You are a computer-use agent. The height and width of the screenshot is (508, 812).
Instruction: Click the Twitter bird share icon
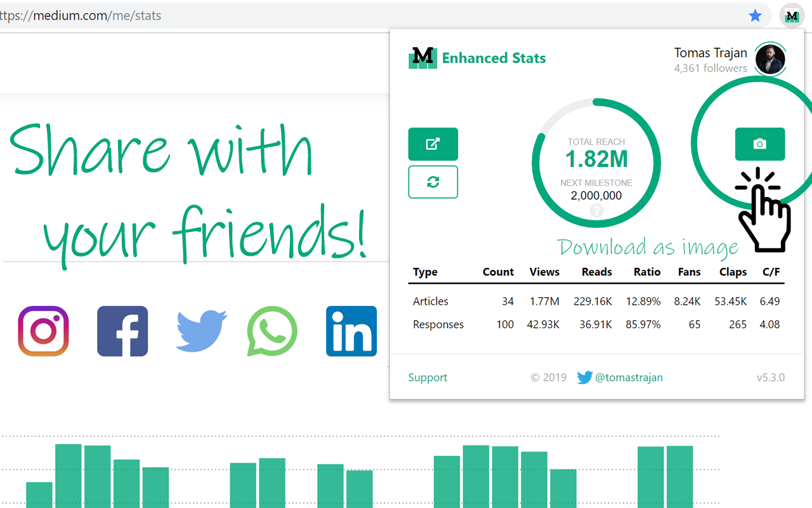coord(202,331)
